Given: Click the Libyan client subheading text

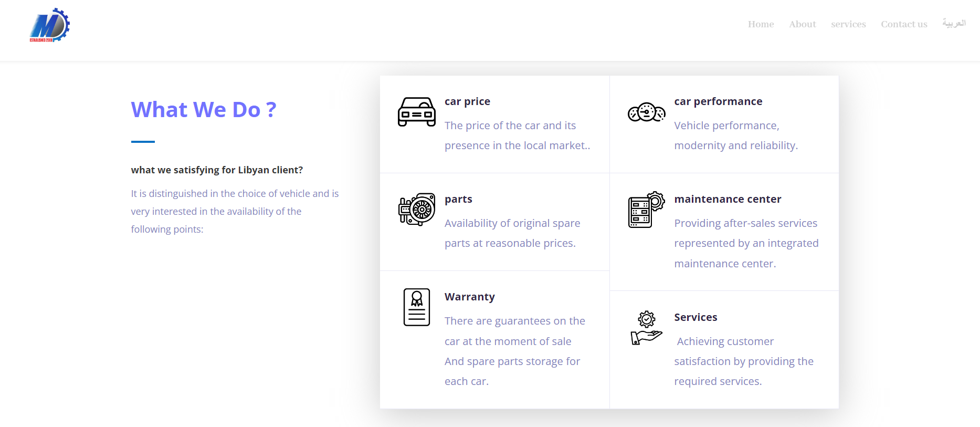Looking at the screenshot, I should 217,170.
